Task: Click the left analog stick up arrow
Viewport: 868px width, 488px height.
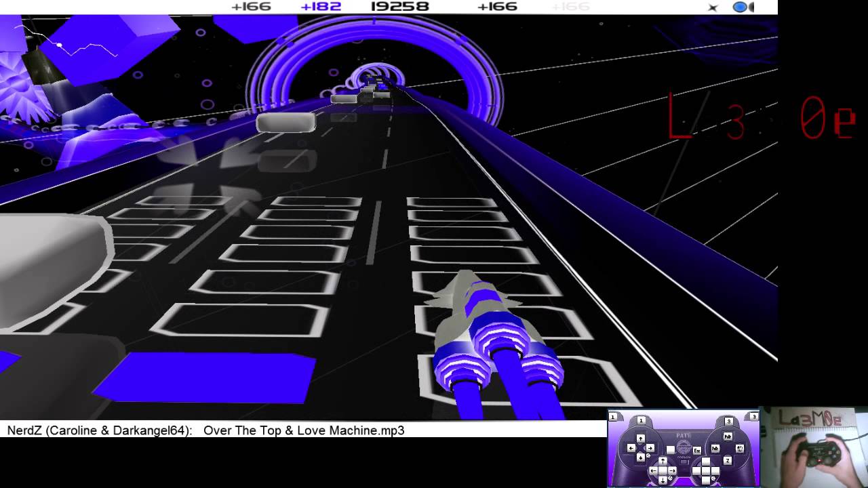Action: (x=663, y=462)
